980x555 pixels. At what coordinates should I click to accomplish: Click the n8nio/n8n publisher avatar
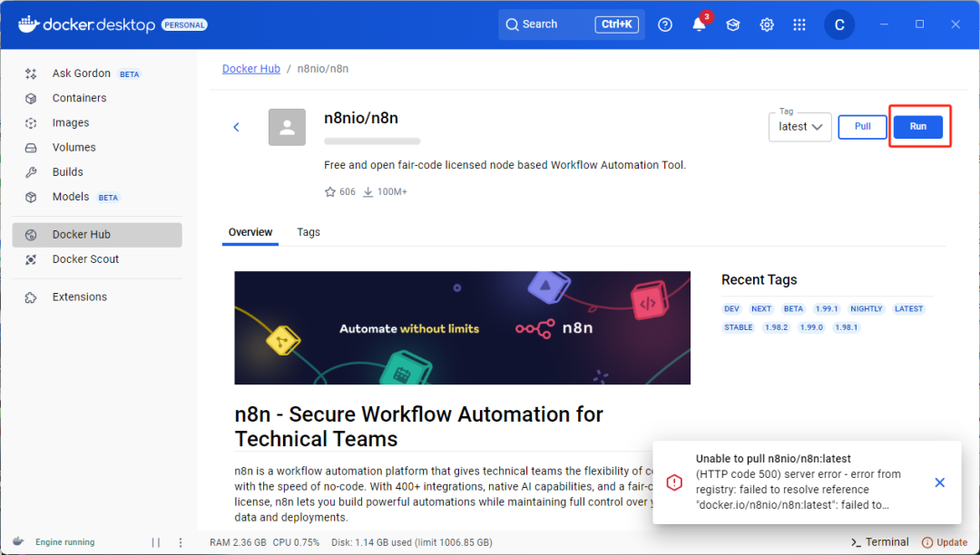click(x=287, y=127)
